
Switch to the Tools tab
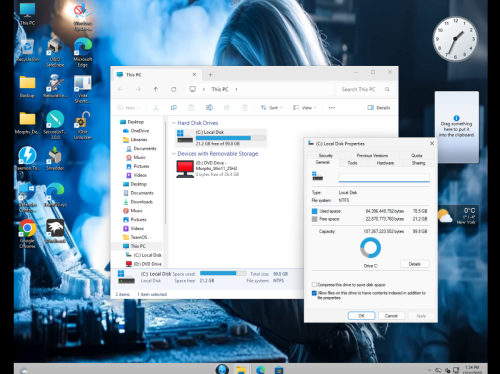click(352, 163)
